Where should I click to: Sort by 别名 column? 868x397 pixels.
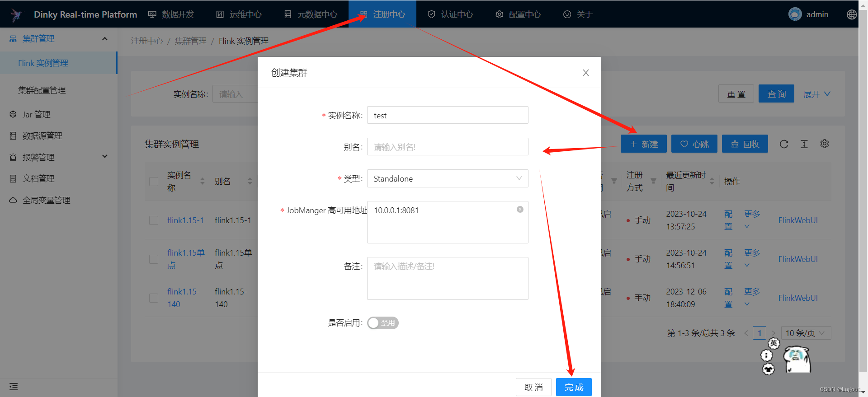click(250, 181)
